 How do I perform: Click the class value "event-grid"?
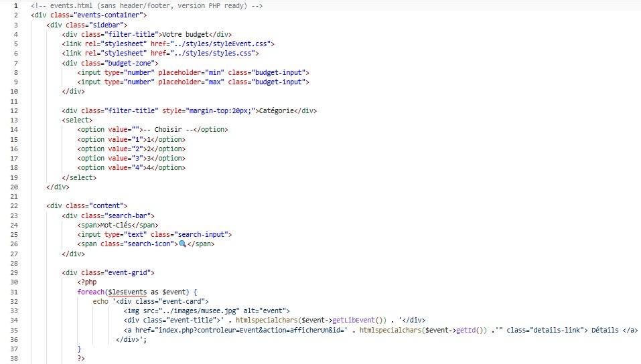click(x=127, y=273)
